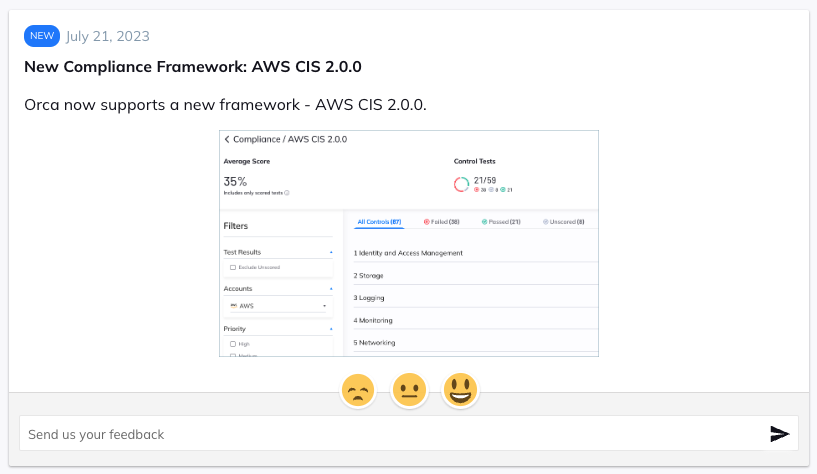Click the back chevron beside 'Compliance / AWS CIS 2.0.0'
This screenshot has width=817, height=474.
[227, 139]
